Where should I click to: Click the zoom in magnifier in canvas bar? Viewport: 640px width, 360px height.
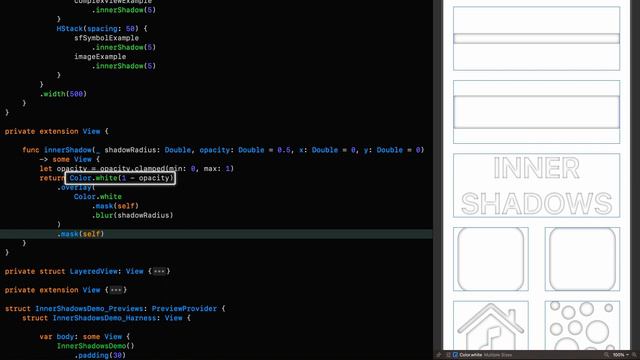coord(634,355)
